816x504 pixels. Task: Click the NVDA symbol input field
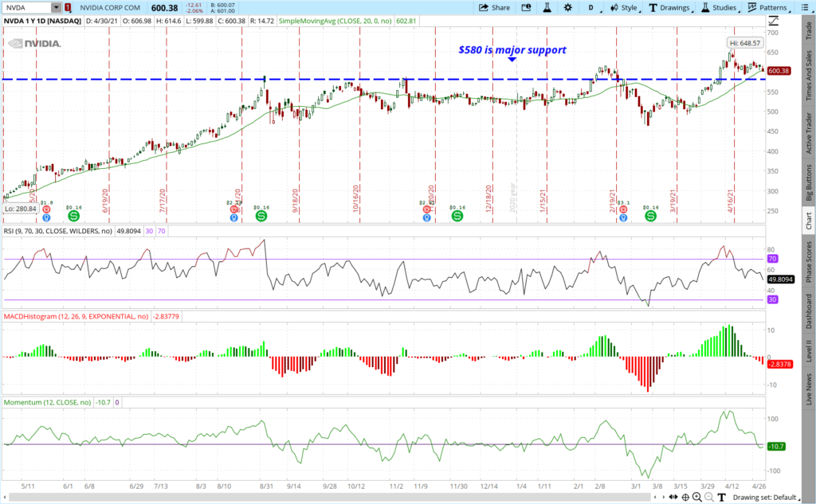click(x=25, y=7)
